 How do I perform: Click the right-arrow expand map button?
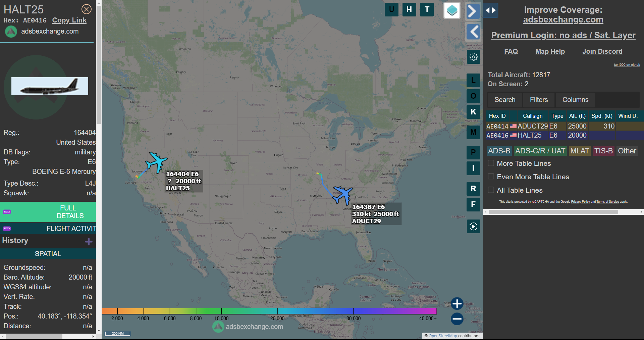(473, 11)
